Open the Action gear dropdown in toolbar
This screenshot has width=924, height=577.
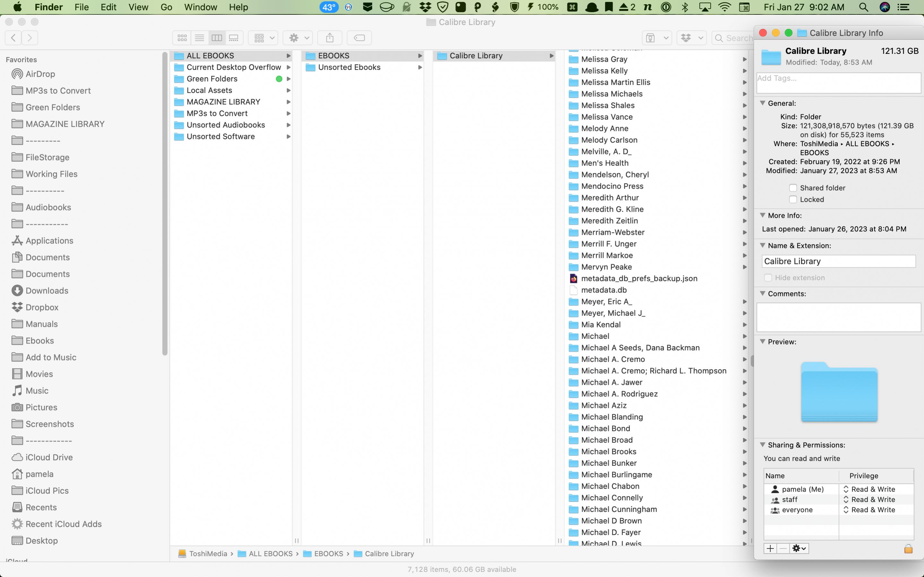pos(298,38)
